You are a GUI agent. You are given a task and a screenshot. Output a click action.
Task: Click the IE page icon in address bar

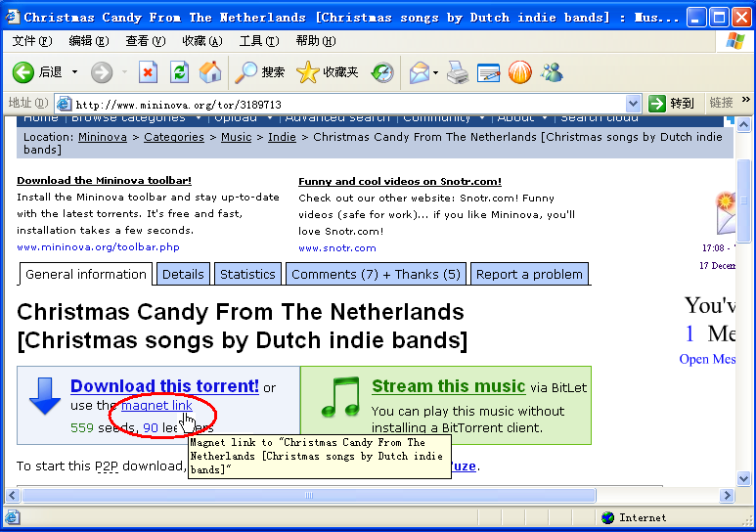pyautogui.click(x=64, y=104)
